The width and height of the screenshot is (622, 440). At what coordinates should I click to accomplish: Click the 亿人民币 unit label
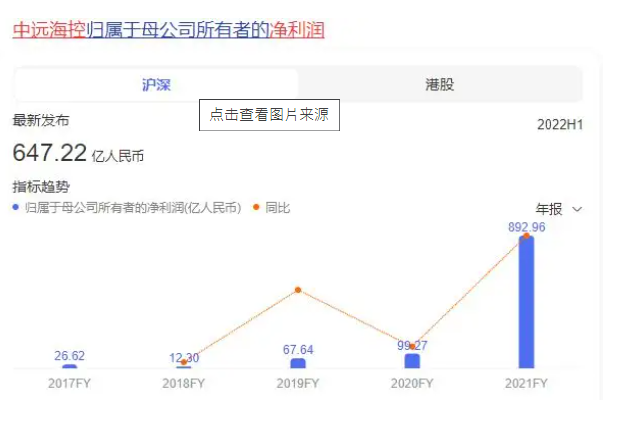click(x=118, y=156)
